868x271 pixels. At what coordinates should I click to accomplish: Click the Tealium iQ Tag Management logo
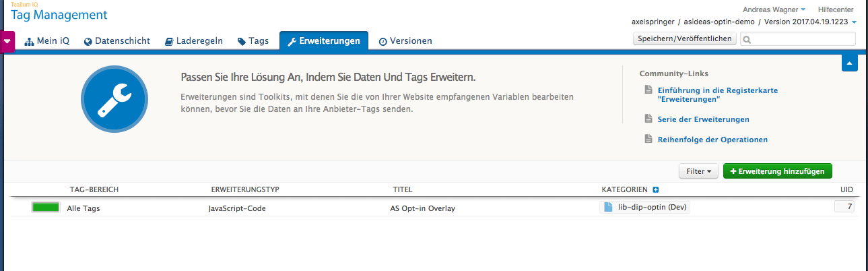[59, 12]
